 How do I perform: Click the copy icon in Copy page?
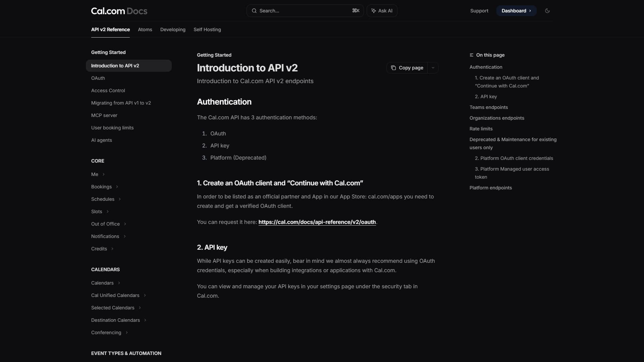(393, 68)
